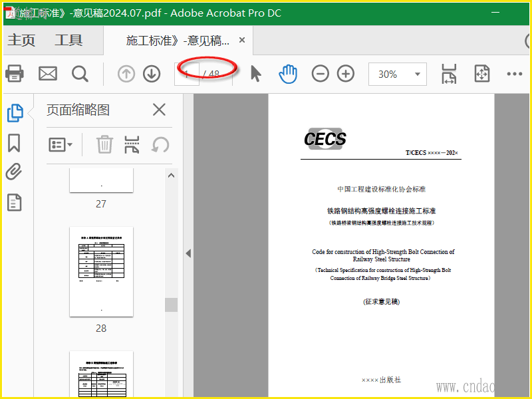Click the ××××出版社 publisher text
Image resolution: width=532 pixels, height=399 pixels.
(x=381, y=380)
